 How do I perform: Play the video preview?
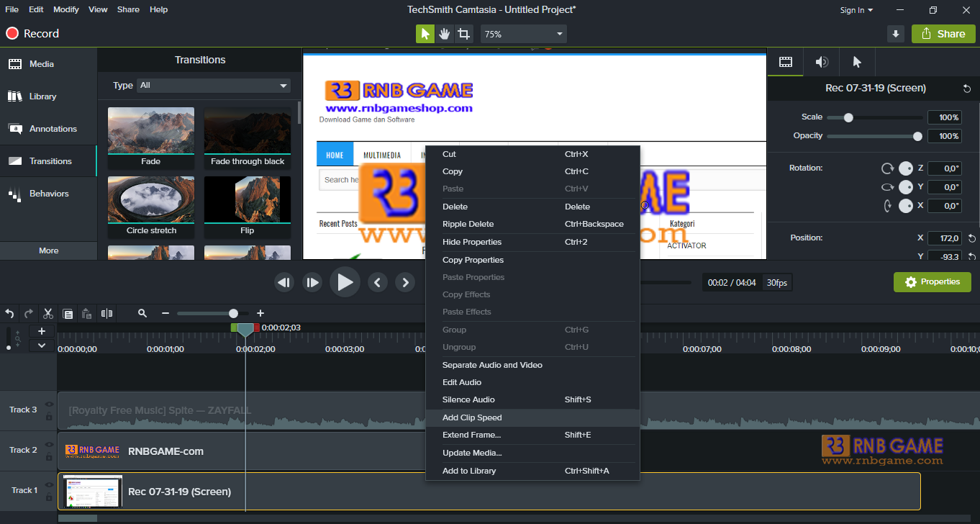point(345,282)
